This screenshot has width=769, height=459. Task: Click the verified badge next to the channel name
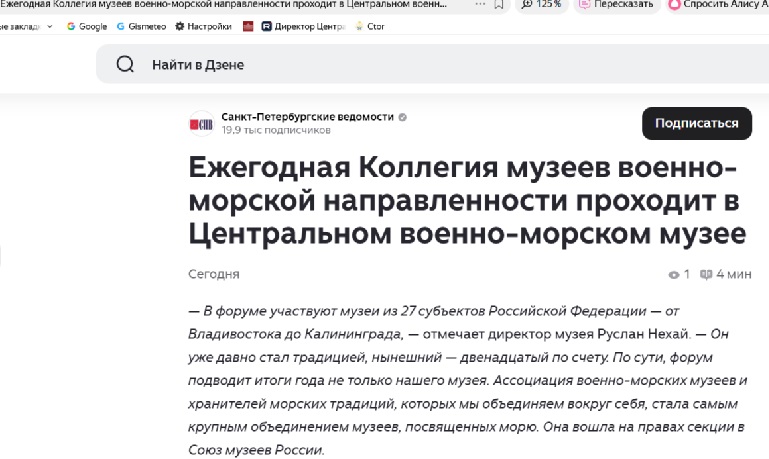[x=403, y=117]
